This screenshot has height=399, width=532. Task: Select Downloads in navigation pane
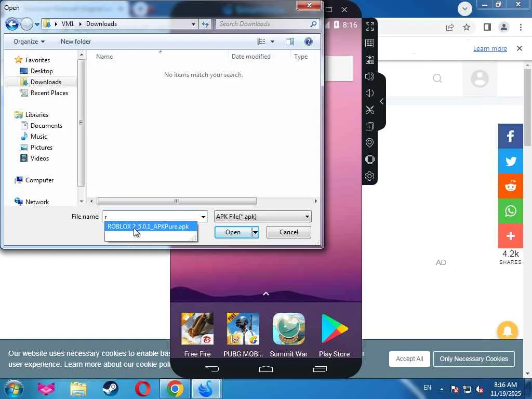click(46, 82)
